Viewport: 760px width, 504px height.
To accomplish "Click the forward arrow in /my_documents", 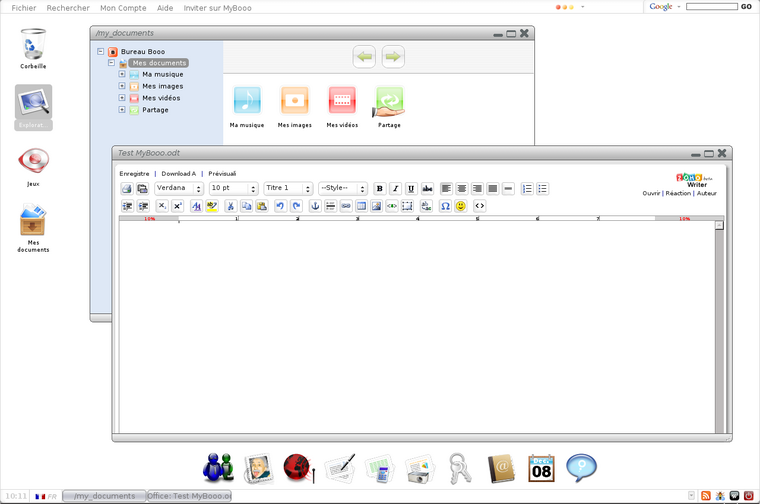I will [x=393, y=57].
